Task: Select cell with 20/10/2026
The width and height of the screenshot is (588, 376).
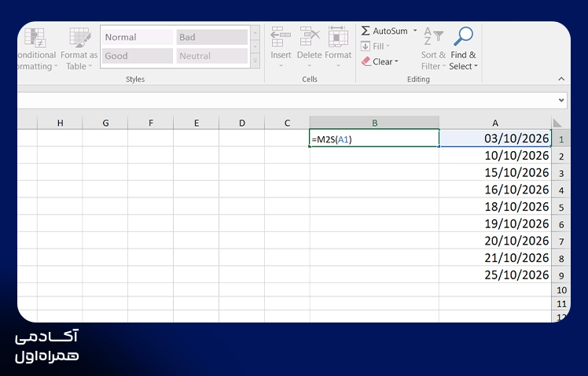Action: tap(495, 241)
